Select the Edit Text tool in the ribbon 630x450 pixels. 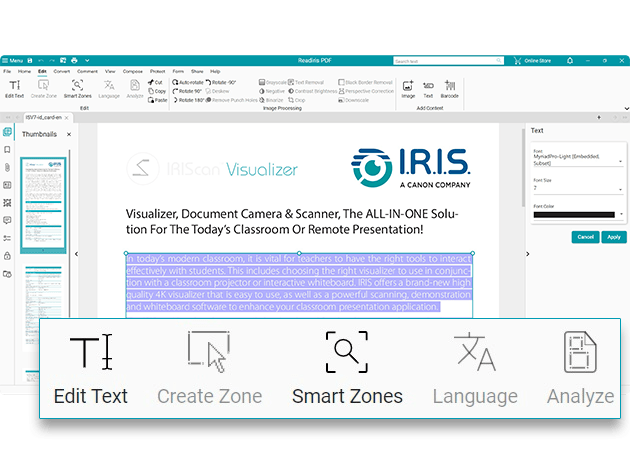pyautogui.click(x=14, y=89)
